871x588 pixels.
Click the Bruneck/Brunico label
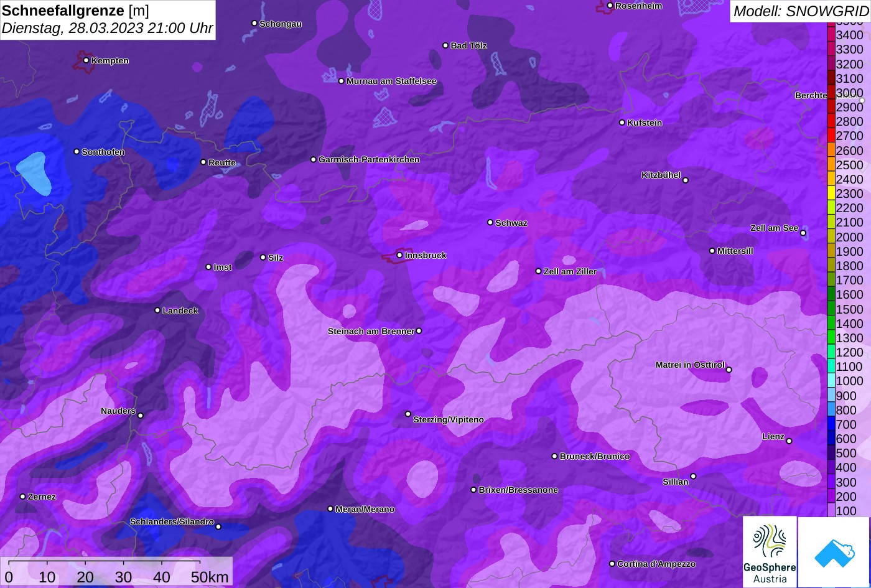[x=595, y=456]
